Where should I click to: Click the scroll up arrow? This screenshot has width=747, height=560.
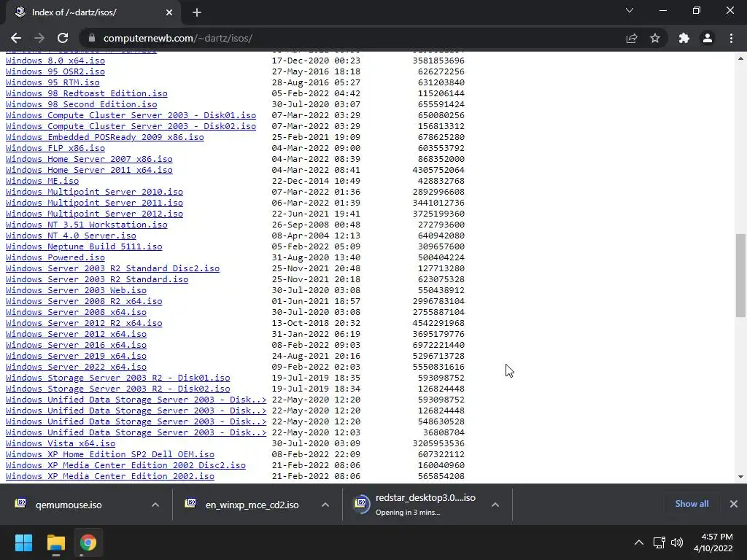click(740, 58)
